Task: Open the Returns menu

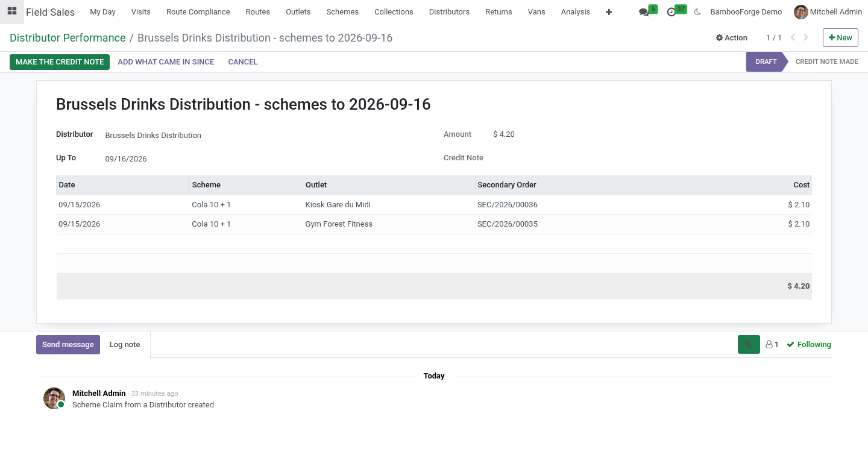Action: 498,12
